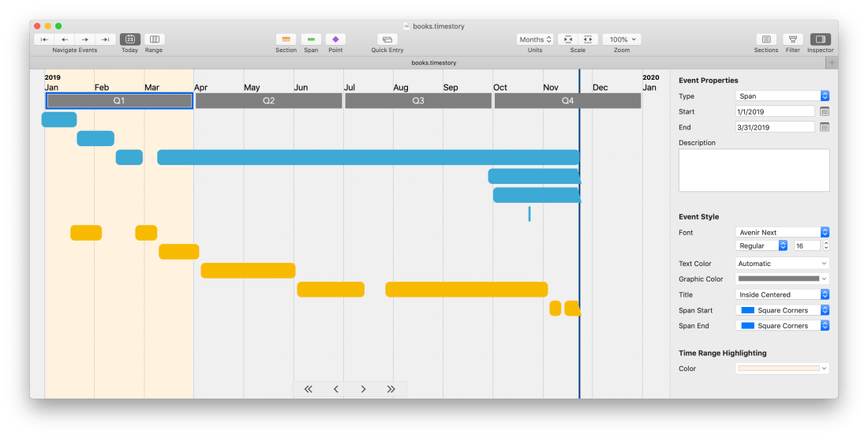Open calendar picker for Start date
The image size is (868, 438).
point(825,111)
